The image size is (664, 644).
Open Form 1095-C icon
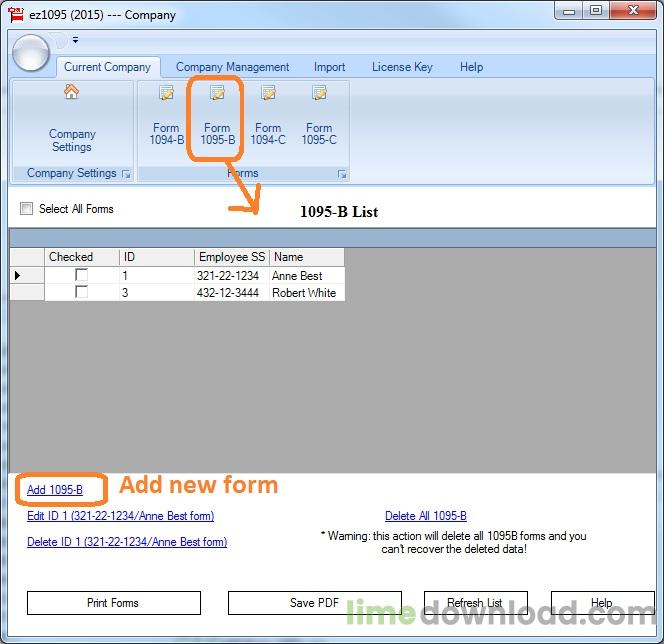tap(319, 93)
